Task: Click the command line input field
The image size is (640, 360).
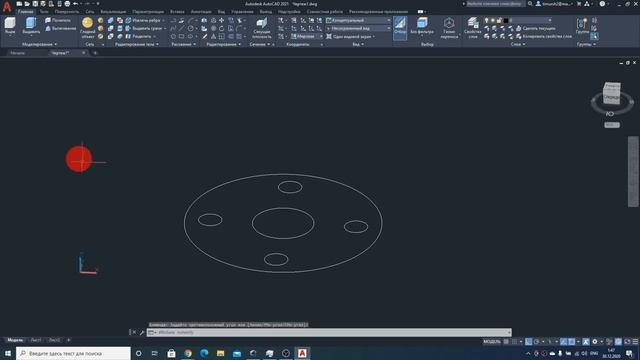Action: [x=329, y=332]
